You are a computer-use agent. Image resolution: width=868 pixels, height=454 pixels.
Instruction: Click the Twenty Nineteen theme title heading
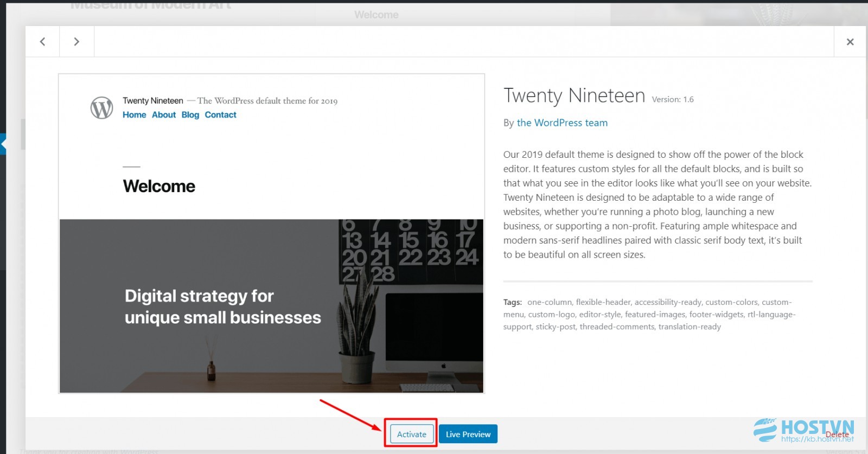click(x=574, y=95)
